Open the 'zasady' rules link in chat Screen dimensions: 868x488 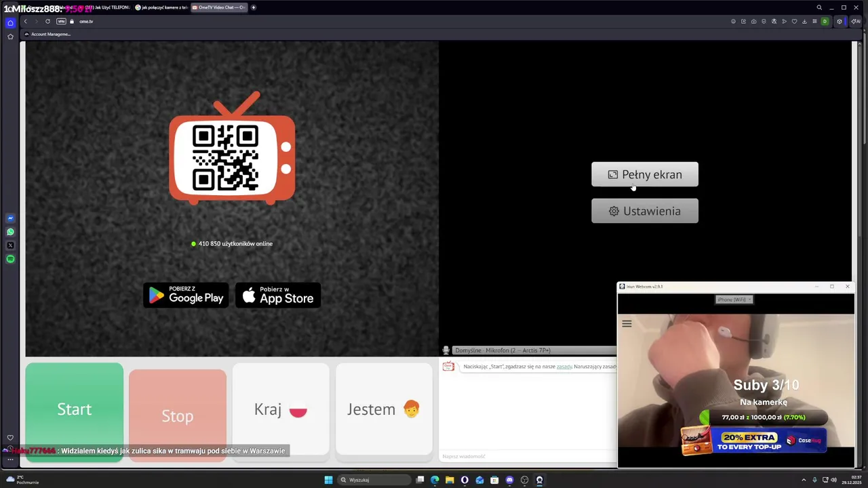(564, 367)
